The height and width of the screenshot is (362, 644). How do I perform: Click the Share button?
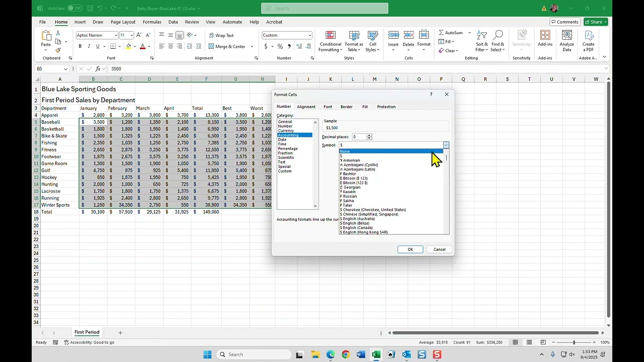tap(596, 22)
